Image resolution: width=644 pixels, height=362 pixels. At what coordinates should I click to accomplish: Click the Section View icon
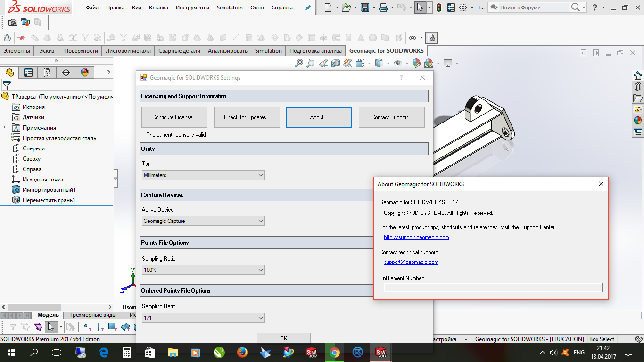tap(336, 63)
